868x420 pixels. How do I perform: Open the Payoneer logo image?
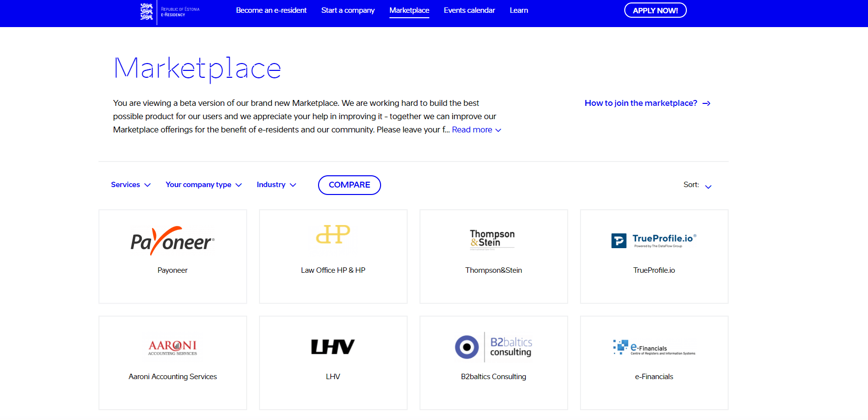(x=172, y=241)
